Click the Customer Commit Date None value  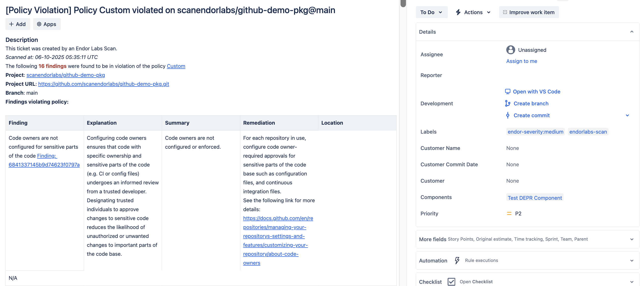coord(512,164)
